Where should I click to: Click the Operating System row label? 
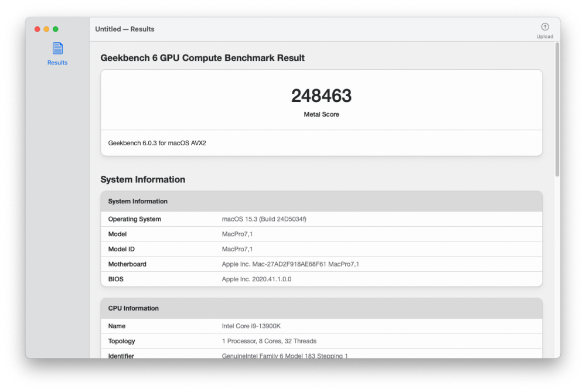point(135,219)
